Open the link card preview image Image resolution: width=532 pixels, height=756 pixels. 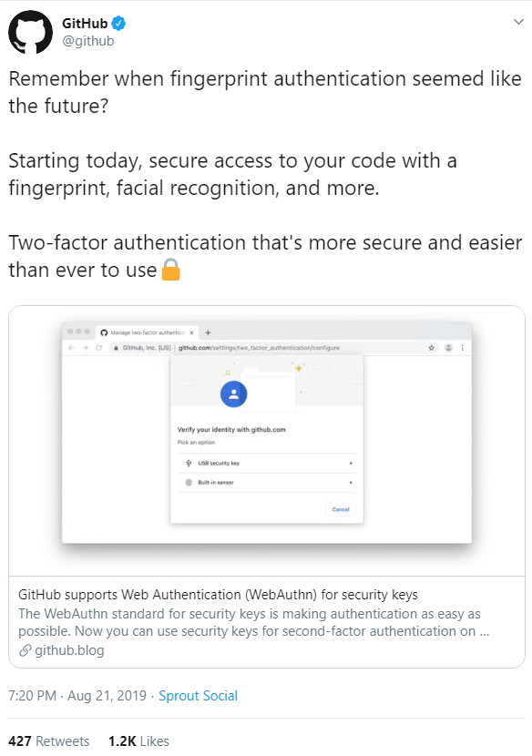pos(267,441)
